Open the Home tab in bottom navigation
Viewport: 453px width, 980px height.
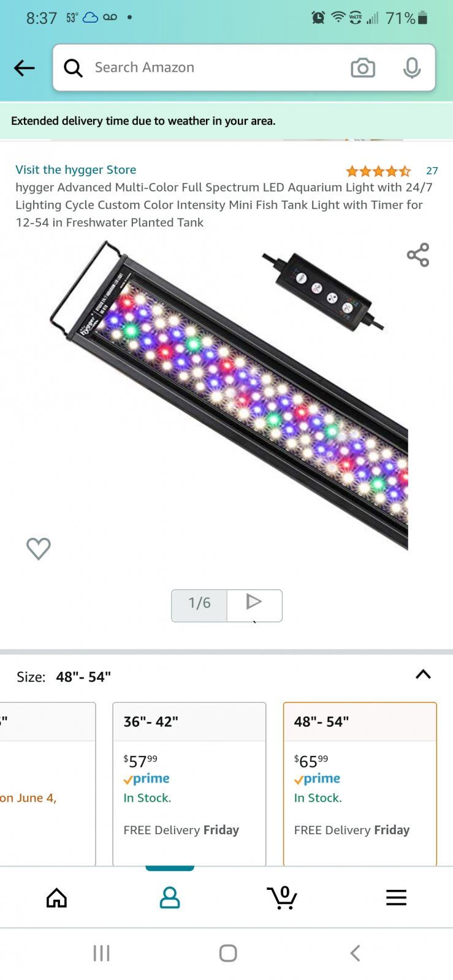pyautogui.click(x=56, y=897)
